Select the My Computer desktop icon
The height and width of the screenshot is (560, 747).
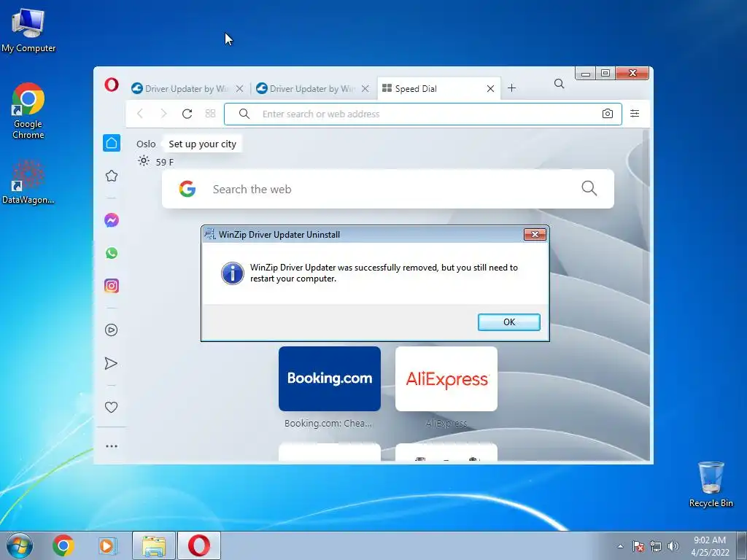pyautogui.click(x=28, y=30)
